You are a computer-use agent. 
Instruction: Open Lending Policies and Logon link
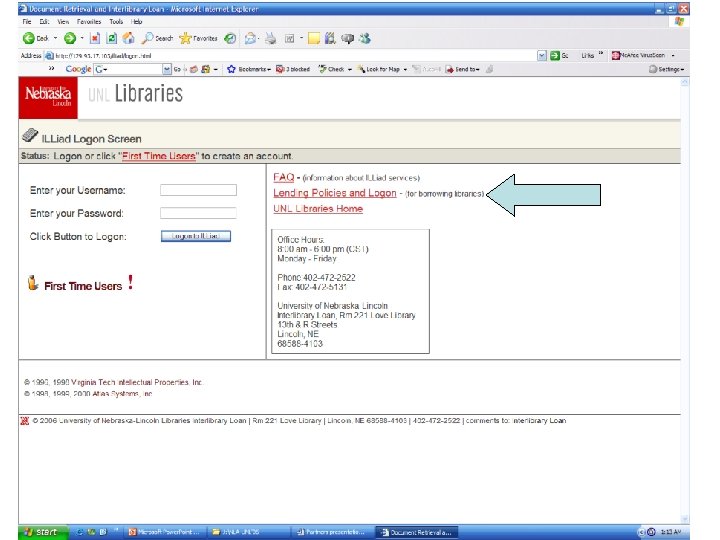pyautogui.click(x=335, y=193)
